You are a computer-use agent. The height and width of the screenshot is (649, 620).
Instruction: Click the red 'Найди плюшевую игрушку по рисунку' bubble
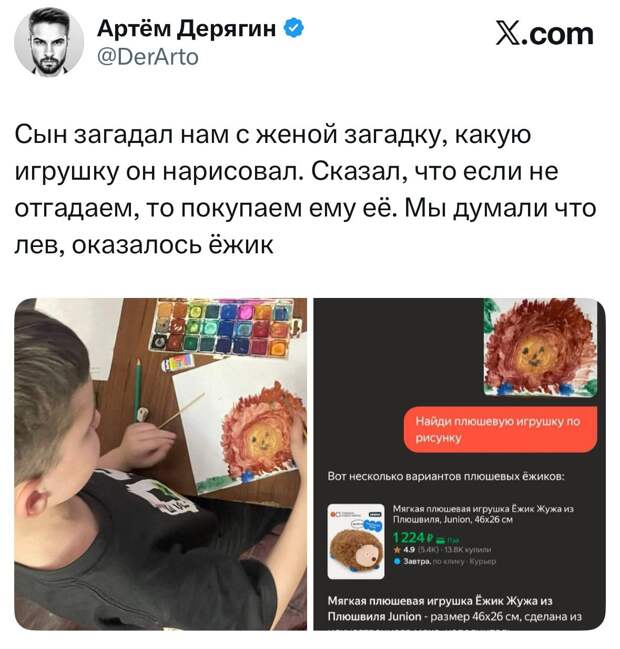(500, 429)
